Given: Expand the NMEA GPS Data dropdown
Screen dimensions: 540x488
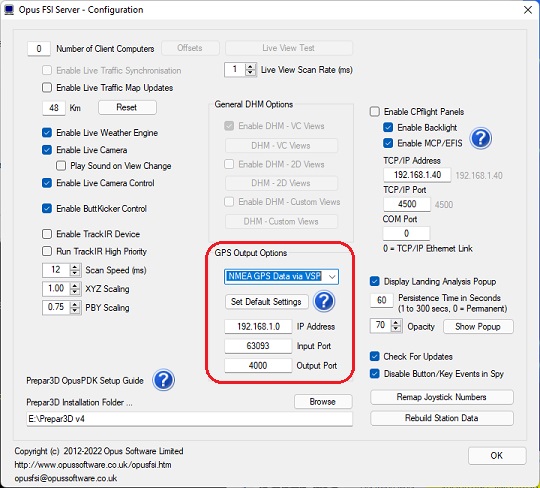Looking at the screenshot, I should 332,277.
